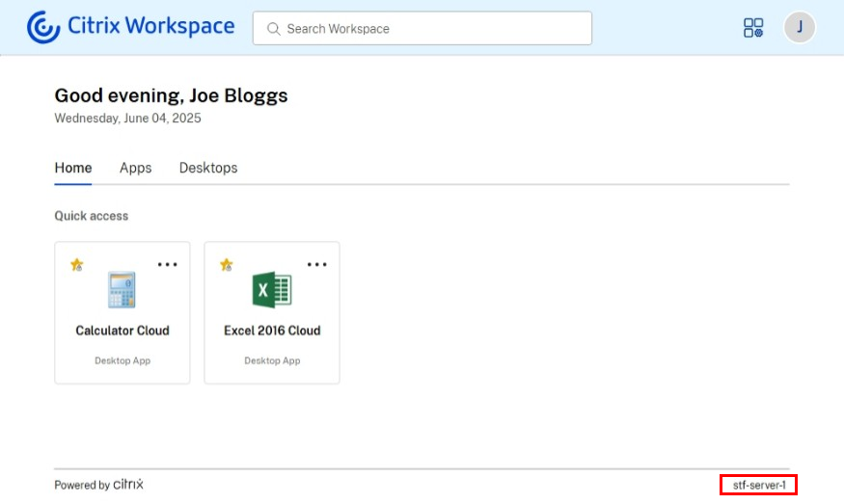
Task: Click the stf-server-1 label in footer
Action: (759, 485)
